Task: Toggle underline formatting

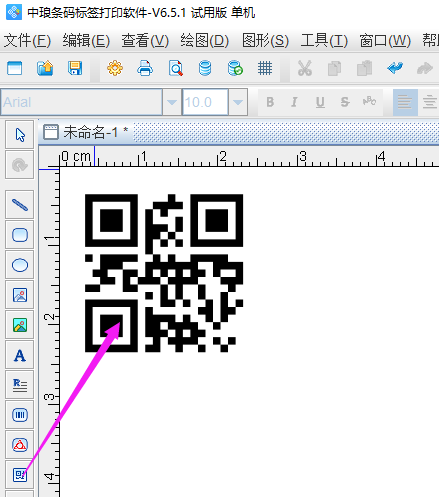Action: 320,102
